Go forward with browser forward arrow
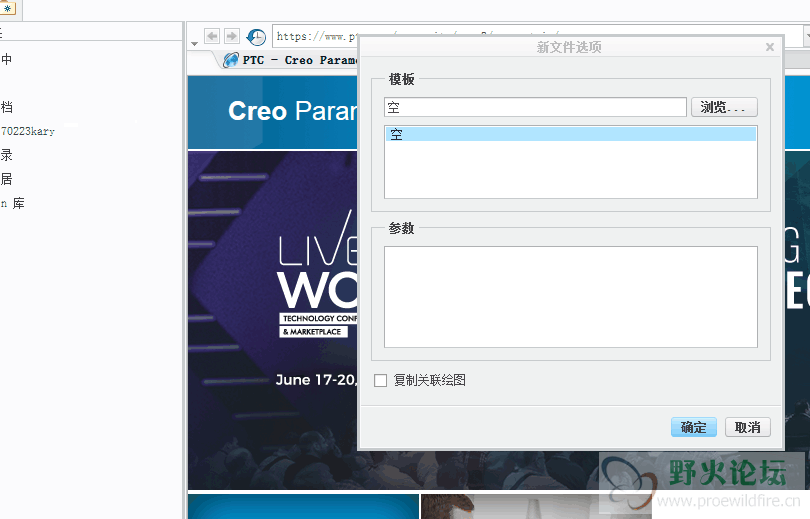Screen dimensions: 810x519 pyautogui.click(x=231, y=36)
